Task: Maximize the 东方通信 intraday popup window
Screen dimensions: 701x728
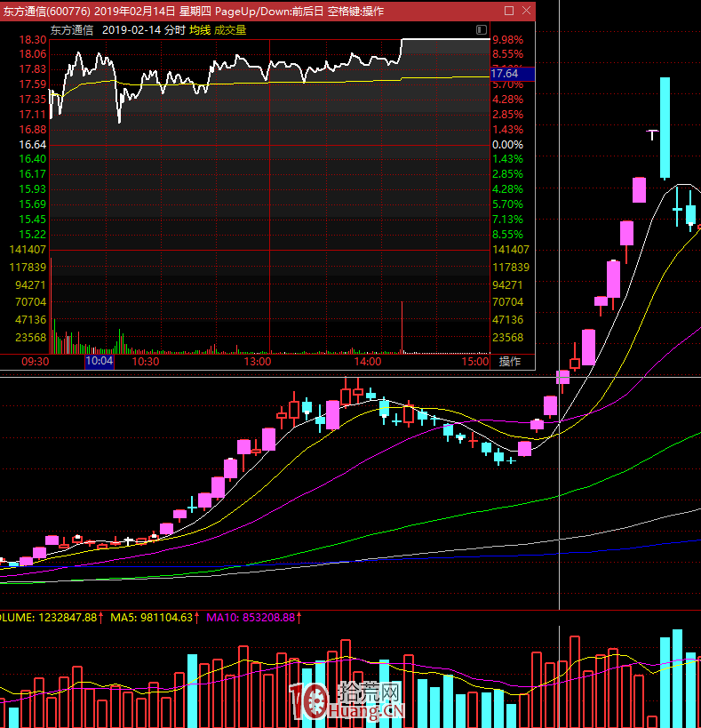Action: click(x=509, y=11)
